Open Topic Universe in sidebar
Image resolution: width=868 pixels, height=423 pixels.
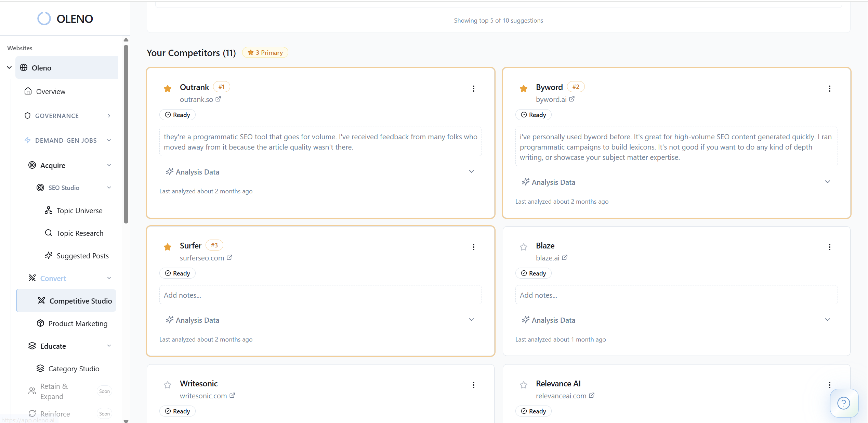click(x=79, y=210)
